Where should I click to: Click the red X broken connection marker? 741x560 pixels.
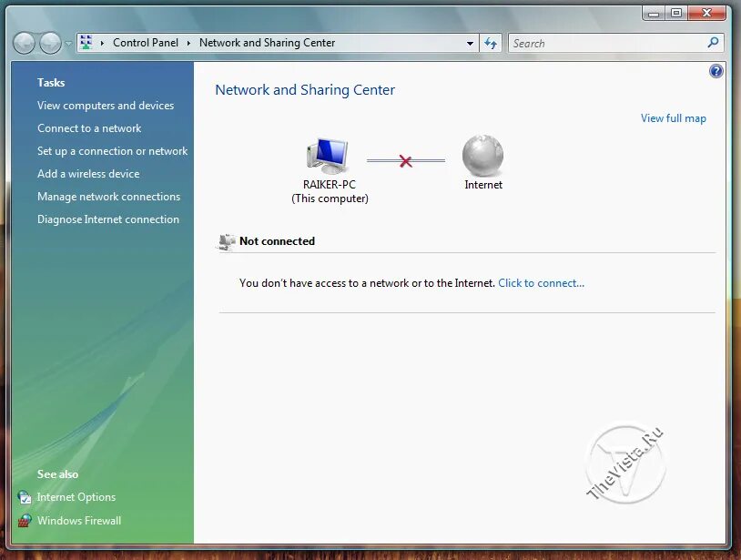pos(405,161)
